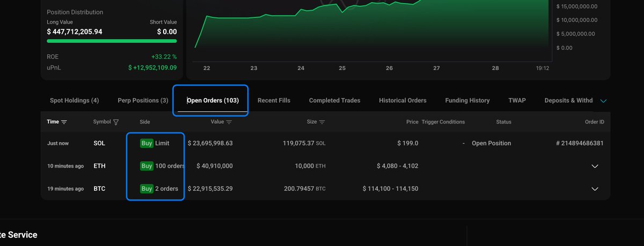Screen dimensions: 644x246
Task: Open the Deposits & Withdrawals tab
Action: [568, 100]
